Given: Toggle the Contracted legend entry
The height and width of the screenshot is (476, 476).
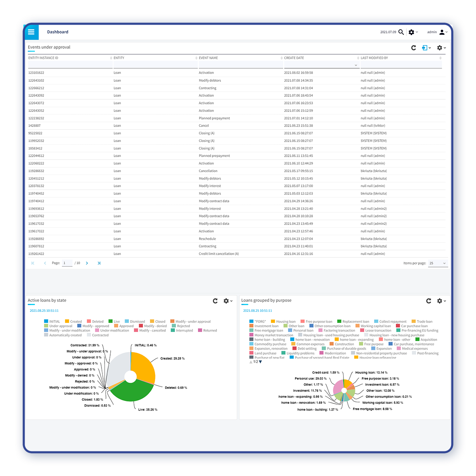Looking at the screenshot, I should (x=98, y=335).
